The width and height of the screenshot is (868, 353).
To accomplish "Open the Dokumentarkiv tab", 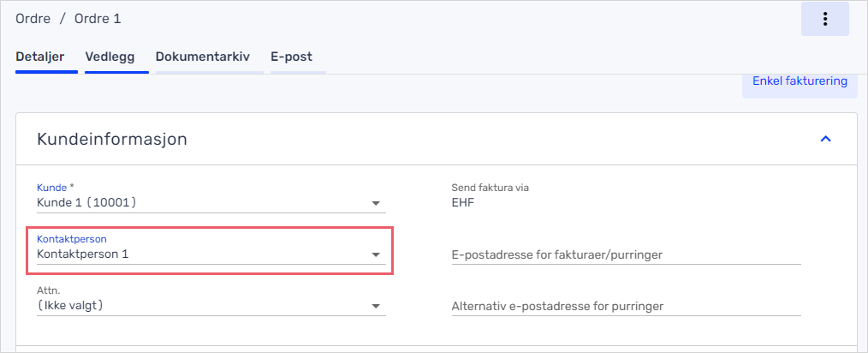I will click(203, 57).
